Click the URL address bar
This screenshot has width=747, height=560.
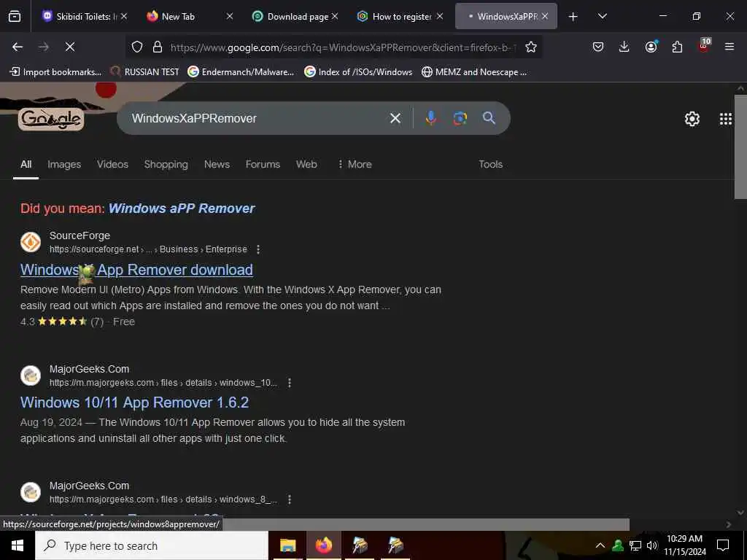pos(341,47)
